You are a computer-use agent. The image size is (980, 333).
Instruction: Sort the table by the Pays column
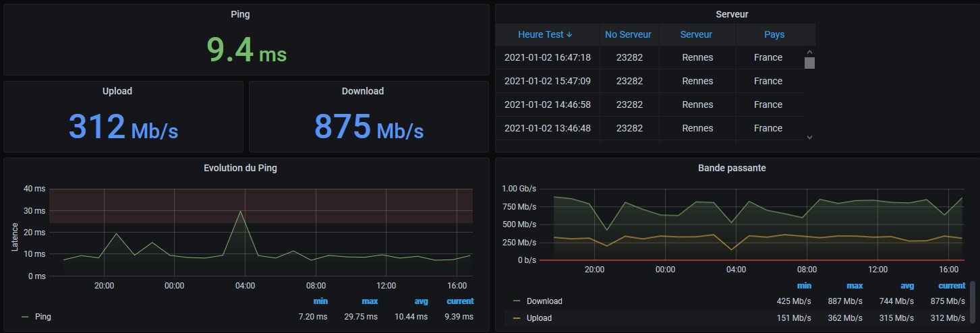(774, 34)
